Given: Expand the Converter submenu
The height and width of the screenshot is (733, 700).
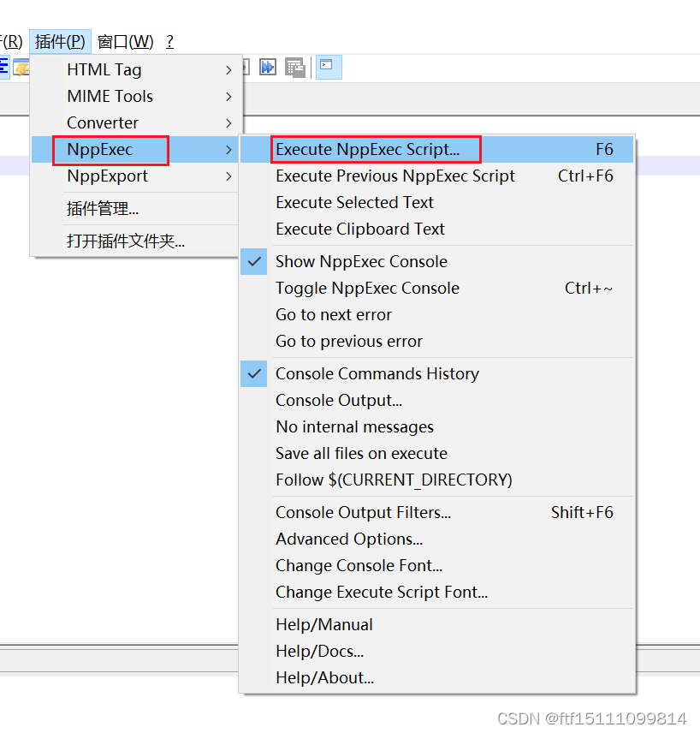Looking at the screenshot, I should pyautogui.click(x=135, y=123).
